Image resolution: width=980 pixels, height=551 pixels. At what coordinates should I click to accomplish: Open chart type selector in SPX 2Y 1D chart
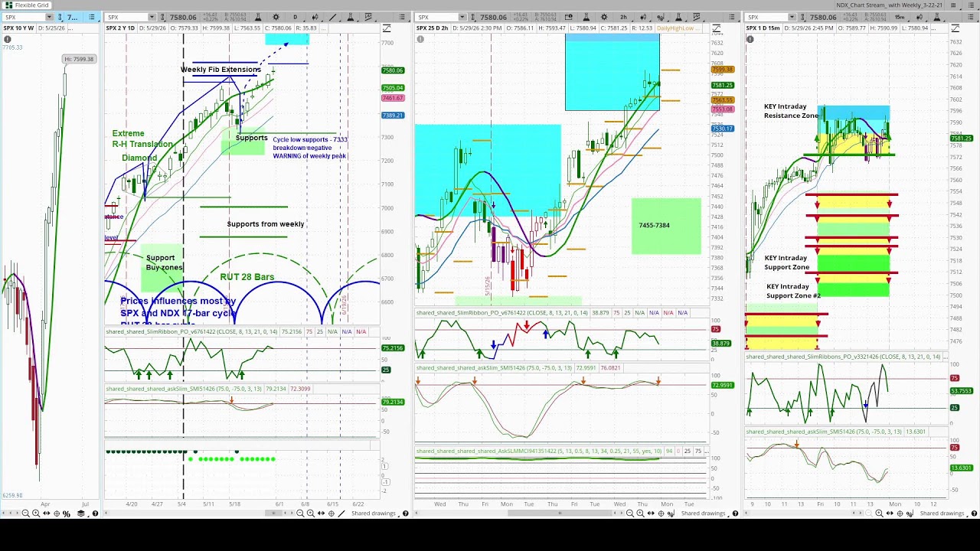(315, 17)
